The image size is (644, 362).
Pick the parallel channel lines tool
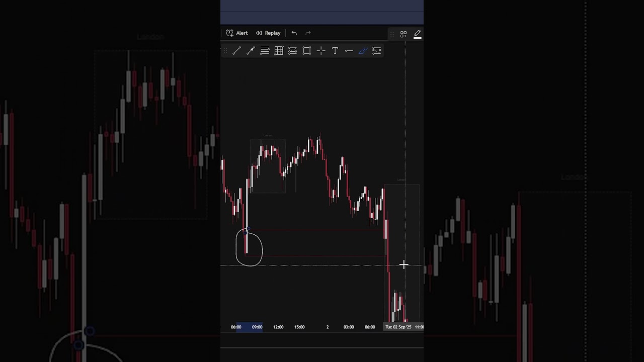pyautogui.click(x=293, y=51)
